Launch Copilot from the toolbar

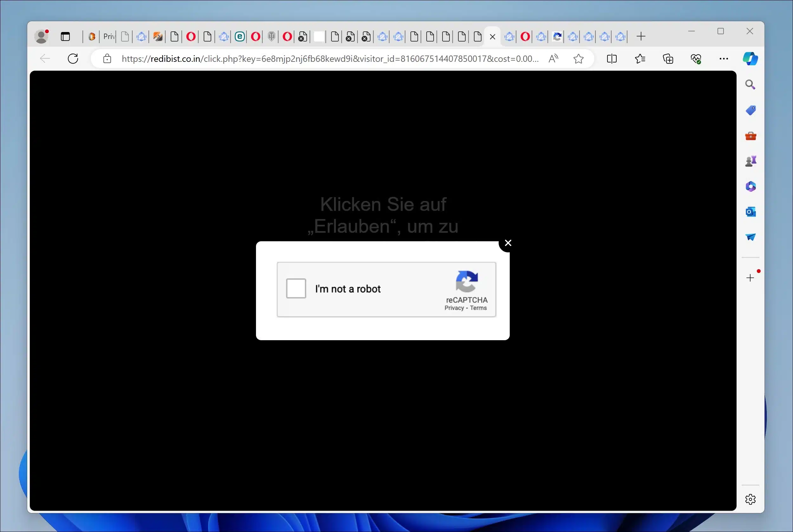(x=750, y=59)
